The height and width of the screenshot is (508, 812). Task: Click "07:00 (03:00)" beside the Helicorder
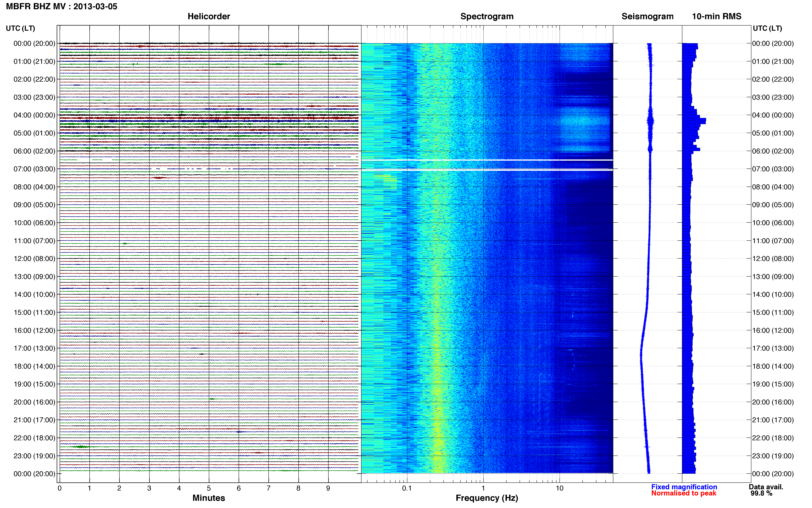click(34, 169)
